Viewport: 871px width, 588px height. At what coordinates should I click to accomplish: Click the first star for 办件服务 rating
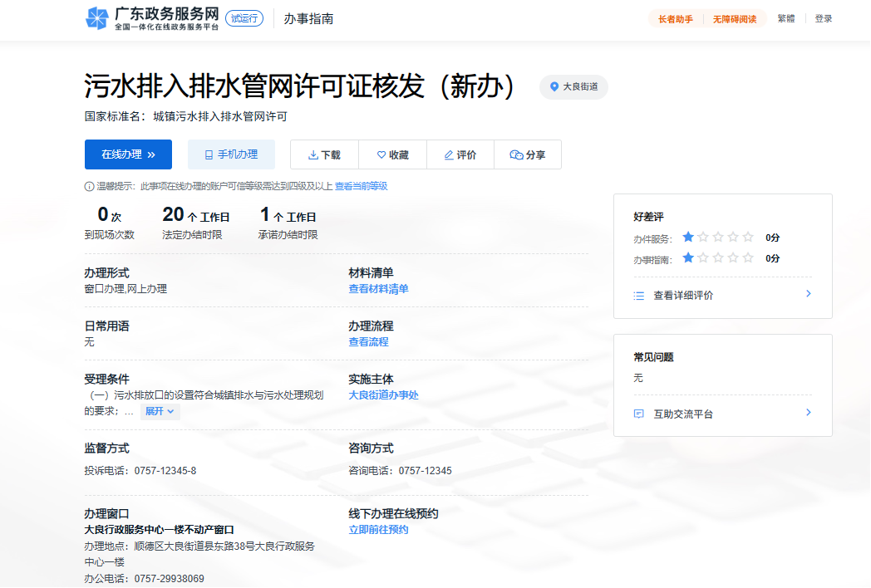coord(688,237)
